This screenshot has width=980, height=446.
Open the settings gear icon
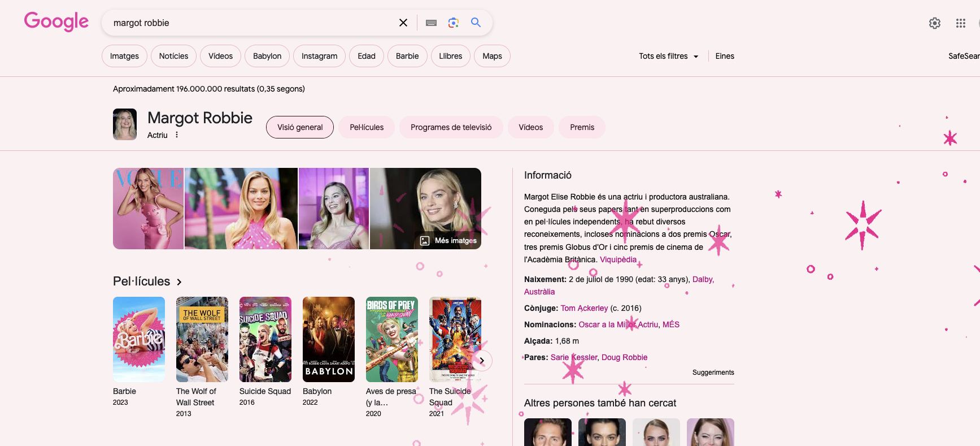[x=935, y=23]
